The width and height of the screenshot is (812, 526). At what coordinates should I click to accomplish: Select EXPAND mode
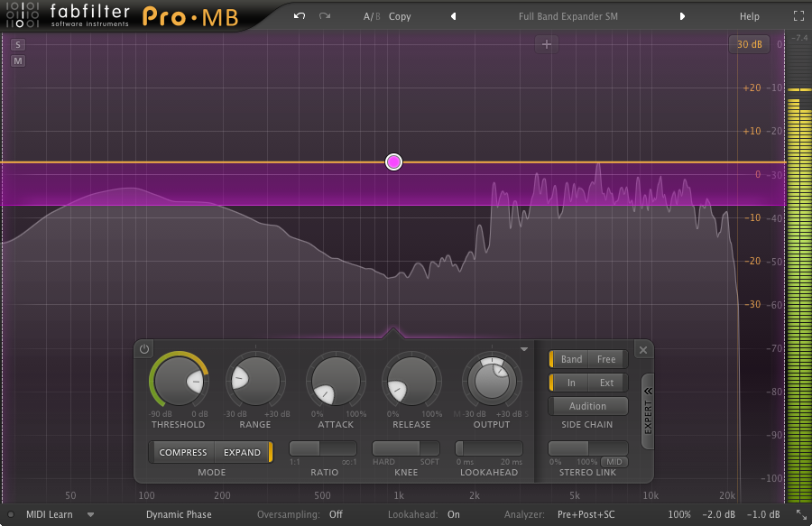pyautogui.click(x=242, y=453)
